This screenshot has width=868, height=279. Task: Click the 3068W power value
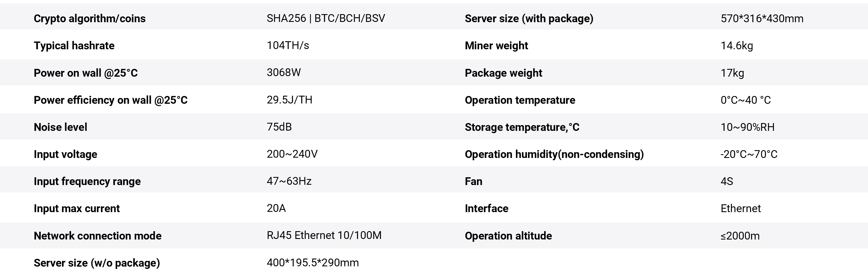(283, 72)
